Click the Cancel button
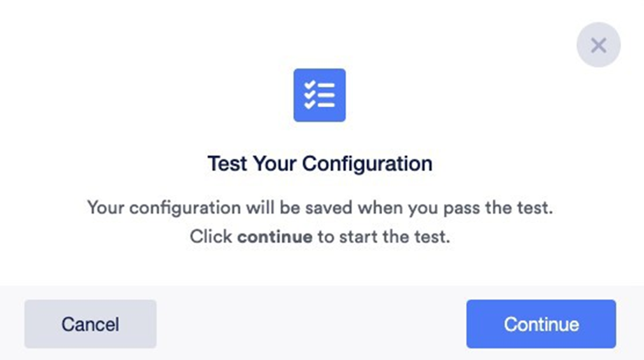Image resolution: width=644 pixels, height=360 pixels. tap(90, 324)
